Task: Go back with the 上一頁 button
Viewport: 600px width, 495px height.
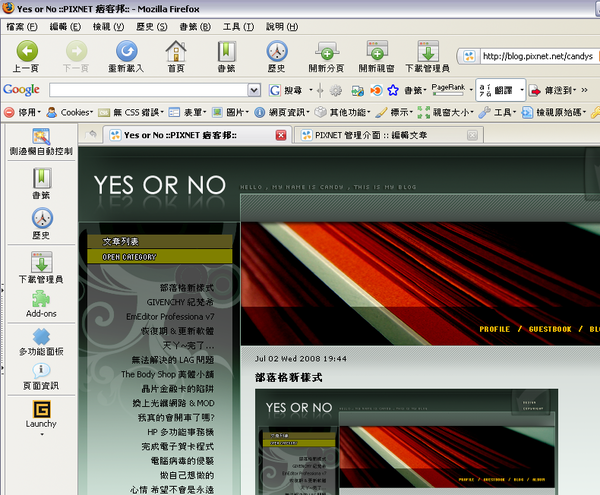Action: (x=26, y=56)
